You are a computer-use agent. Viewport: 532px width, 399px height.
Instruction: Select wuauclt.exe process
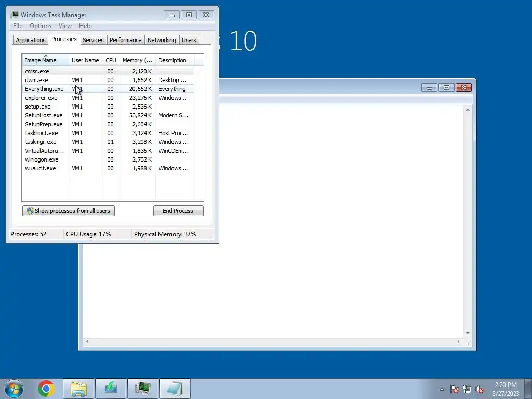coord(108,168)
